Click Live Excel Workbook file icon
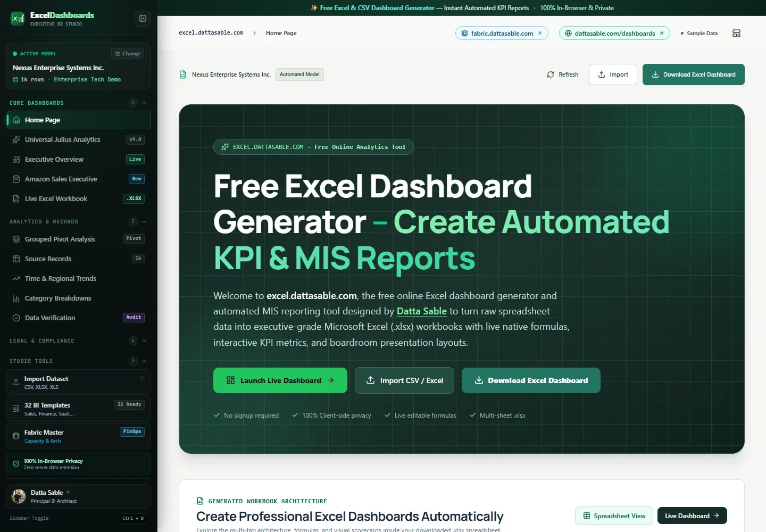Viewport: 766px width, 532px height. click(x=16, y=199)
